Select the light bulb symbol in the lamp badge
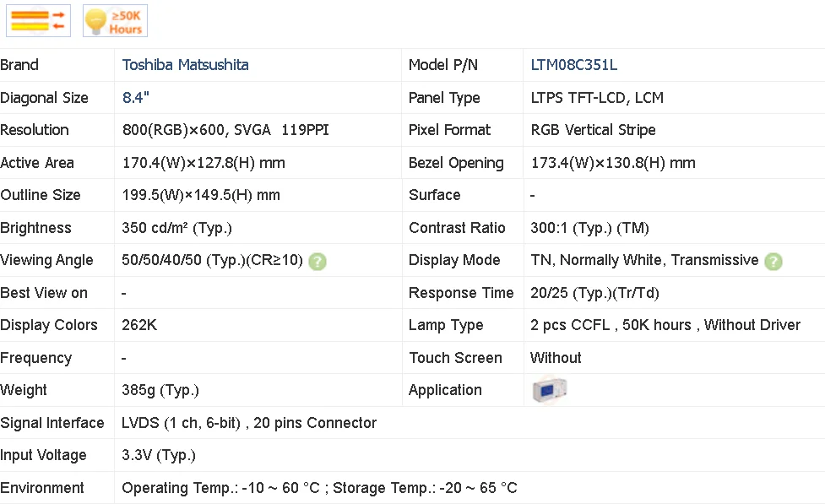Screen dimensions: 825x504 (95, 20)
